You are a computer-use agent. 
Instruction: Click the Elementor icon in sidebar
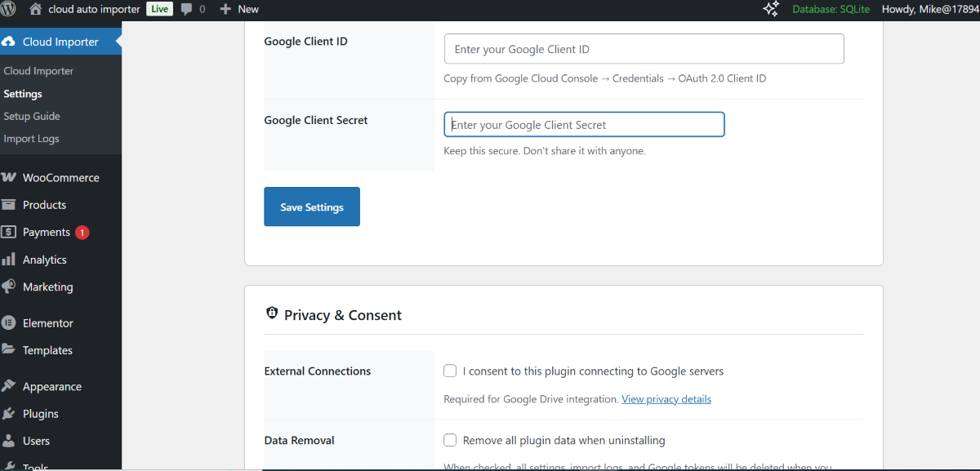click(9, 323)
